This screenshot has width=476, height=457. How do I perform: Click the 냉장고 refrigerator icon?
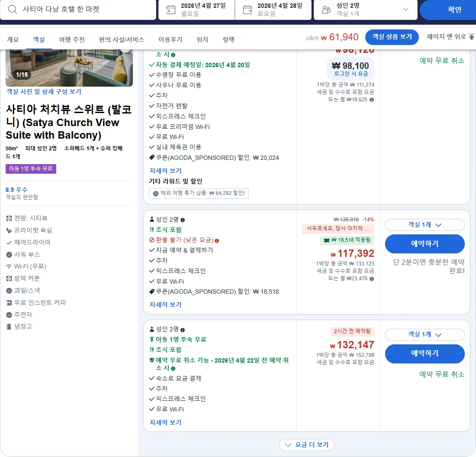coord(9,327)
